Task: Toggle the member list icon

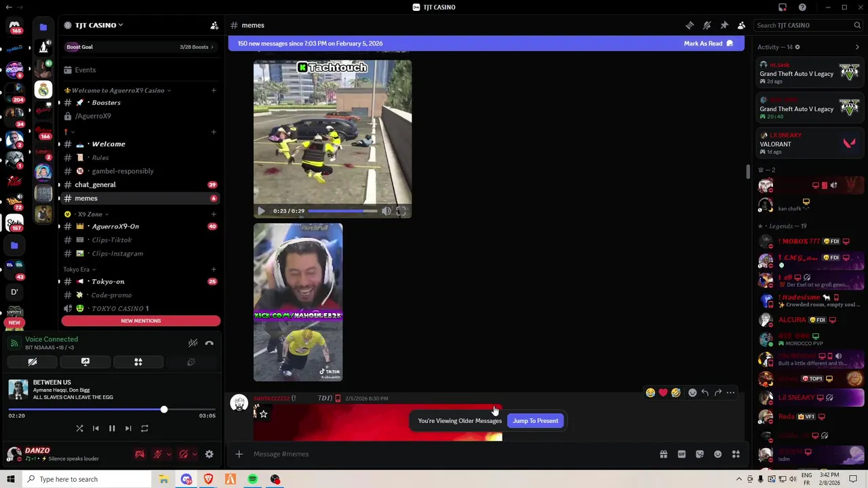Action: pyautogui.click(x=741, y=25)
